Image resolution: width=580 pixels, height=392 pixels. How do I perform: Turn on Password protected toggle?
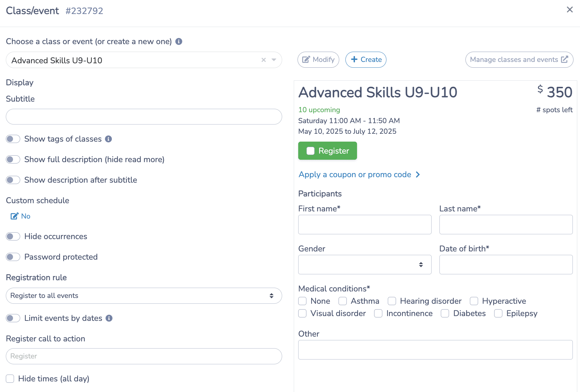[13, 257]
